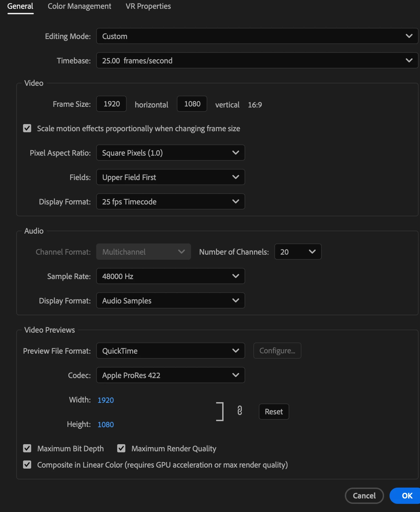Screen dimensions: 420x512
Task: Expand the Timebase dropdown
Action: click(x=257, y=61)
